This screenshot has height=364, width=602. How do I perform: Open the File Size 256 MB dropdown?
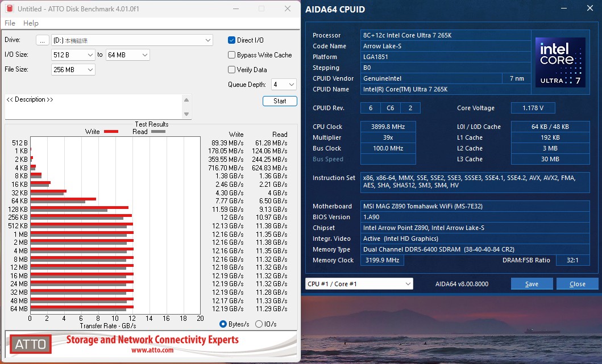(73, 70)
